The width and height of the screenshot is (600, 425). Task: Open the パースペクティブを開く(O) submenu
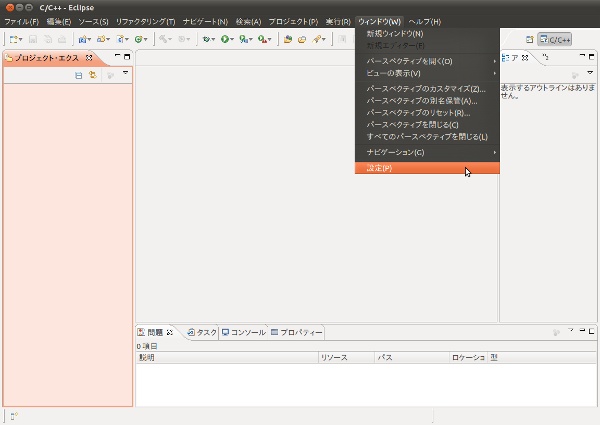coord(427,61)
